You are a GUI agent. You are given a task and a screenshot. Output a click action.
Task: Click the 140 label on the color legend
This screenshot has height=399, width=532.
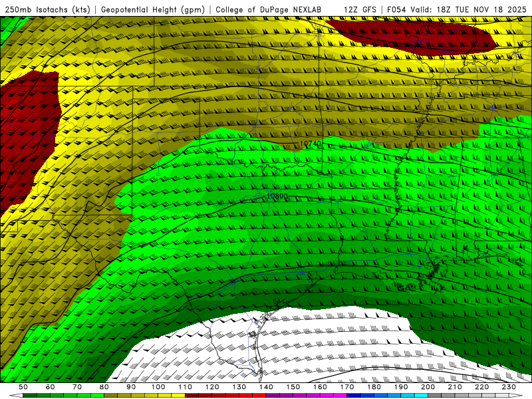(x=266, y=387)
